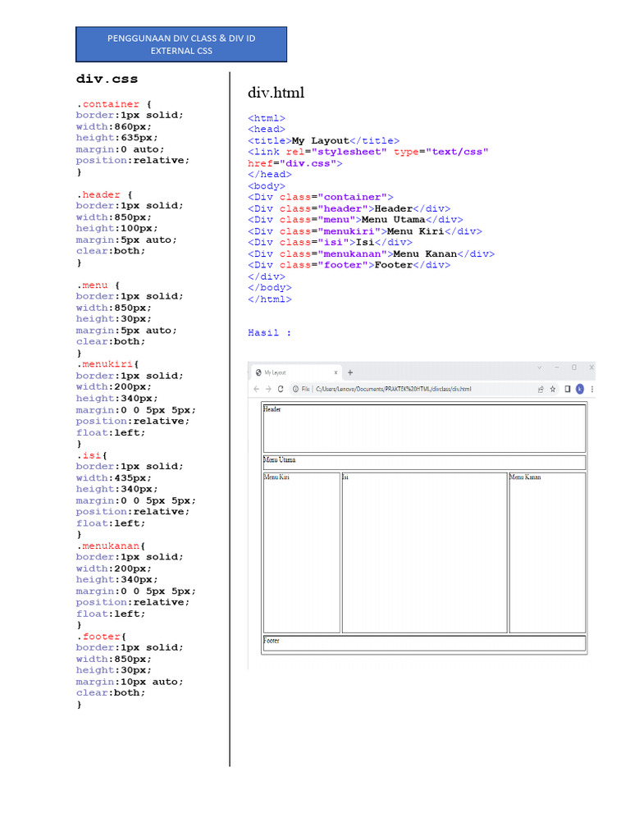
Task: Open the Chrome three-dot menu
Action: click(591, 389)
